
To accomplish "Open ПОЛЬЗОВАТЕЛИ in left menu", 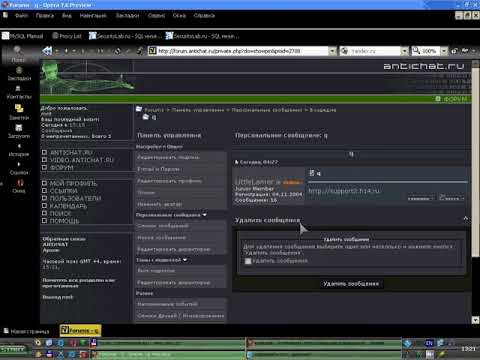I will (75, 198).
